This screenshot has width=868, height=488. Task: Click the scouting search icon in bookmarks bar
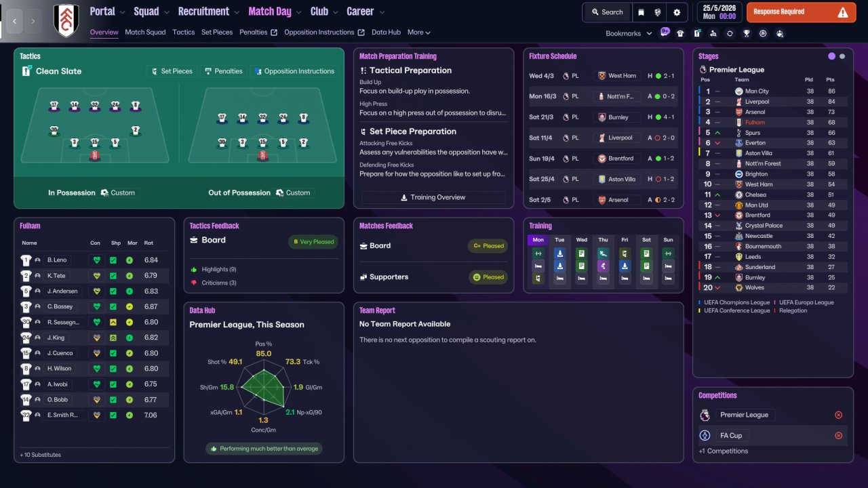click(713, 33)
